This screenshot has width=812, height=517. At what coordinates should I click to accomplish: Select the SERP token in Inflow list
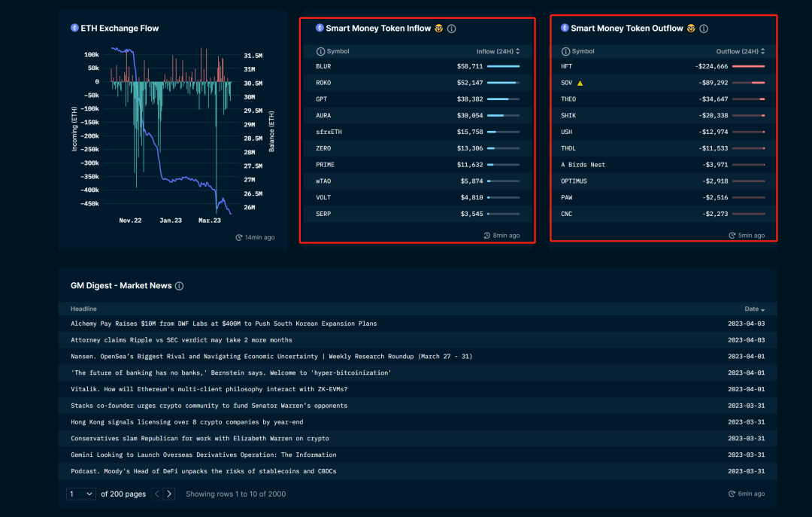(x=323, y=214)
